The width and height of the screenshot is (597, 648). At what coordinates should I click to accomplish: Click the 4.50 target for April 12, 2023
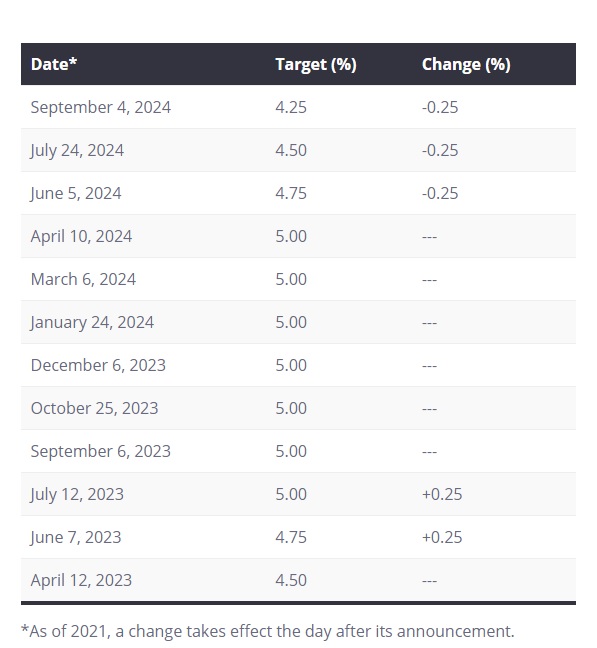click(291, 580)
